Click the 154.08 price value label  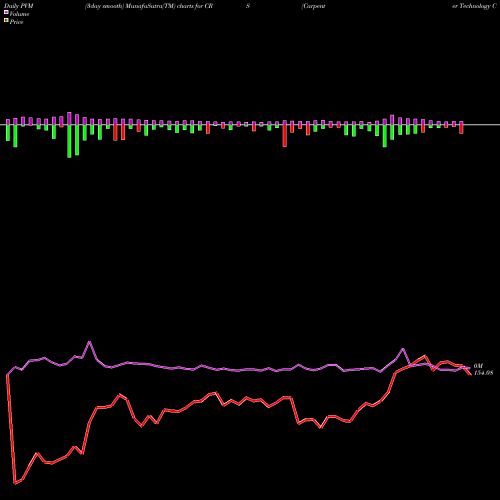click(x=483, y=373)
